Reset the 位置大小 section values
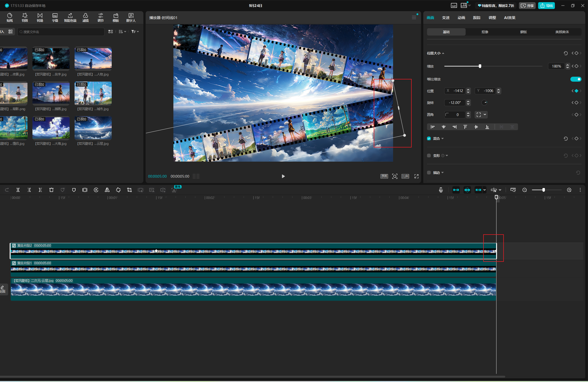The height and width of the screenshot is (382, 588). coord(566,53)
